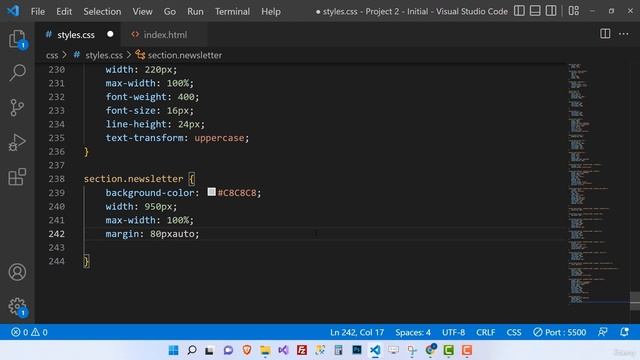Open File Explorer from the taskbar
This screenshot has width=640, height=360.
pos(265,350)
